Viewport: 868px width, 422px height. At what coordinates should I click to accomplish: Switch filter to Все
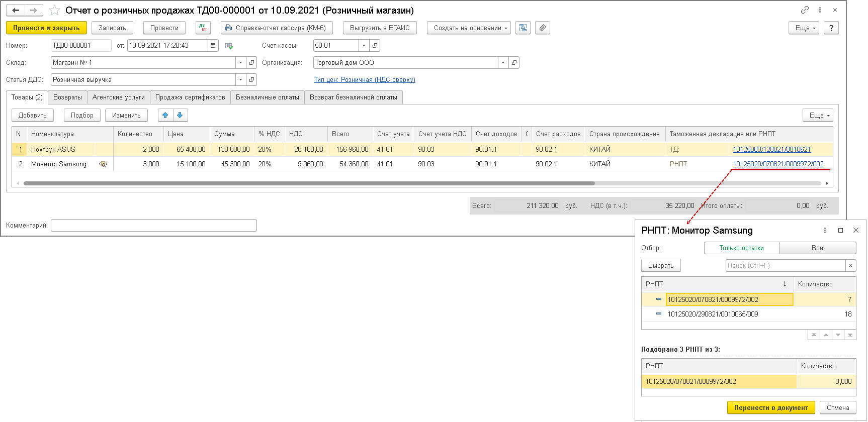point(817,248)
